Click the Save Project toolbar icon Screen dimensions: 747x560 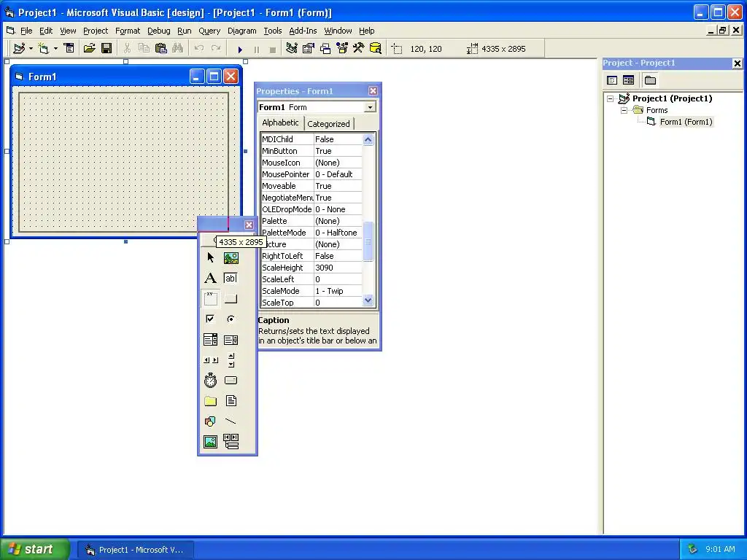tap(107, 49)
